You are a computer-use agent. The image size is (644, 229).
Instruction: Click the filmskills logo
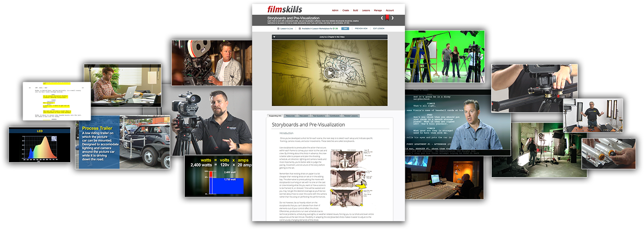284,9
